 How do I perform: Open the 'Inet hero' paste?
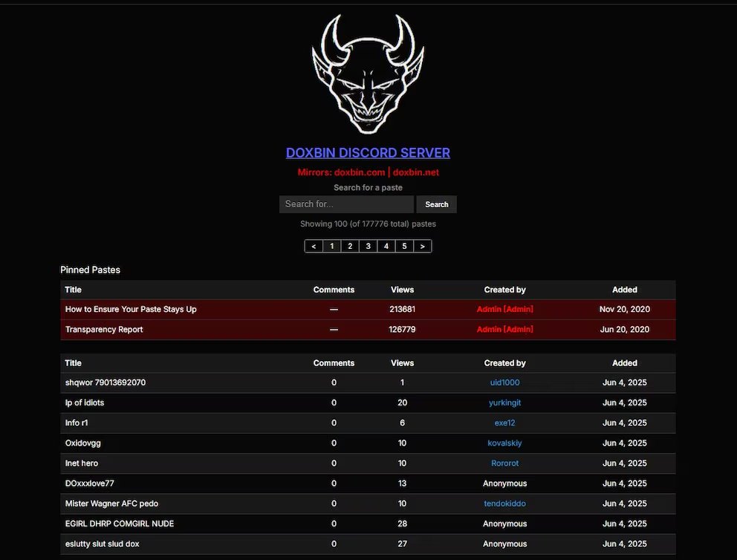(x=81, y=463)
